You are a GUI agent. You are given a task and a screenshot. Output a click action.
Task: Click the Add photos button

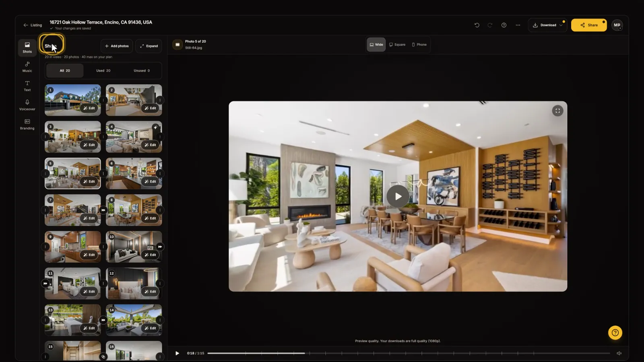pyautogui.click(x=117, y=46)
